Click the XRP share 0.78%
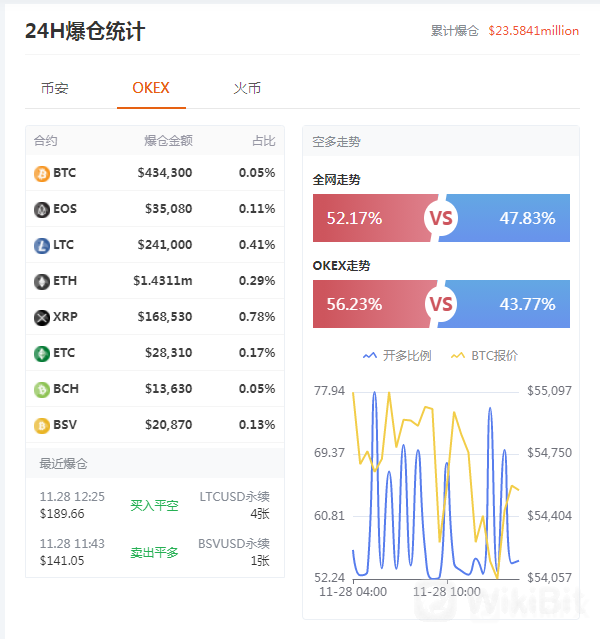 (257, 317)
